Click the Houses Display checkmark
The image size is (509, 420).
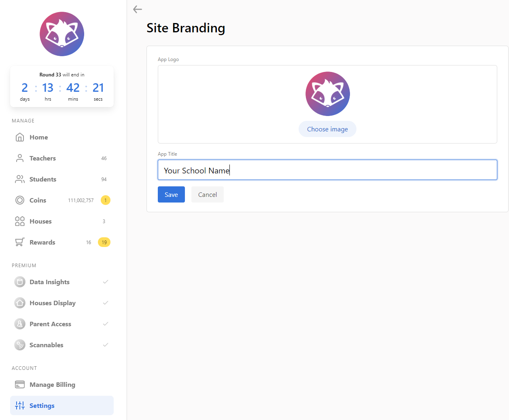coord(106,303)
